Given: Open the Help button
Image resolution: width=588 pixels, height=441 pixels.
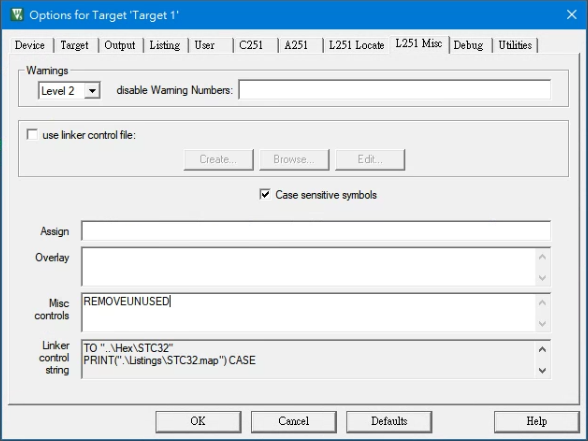Looking at the screenshot, I should (x=537, y=421).
